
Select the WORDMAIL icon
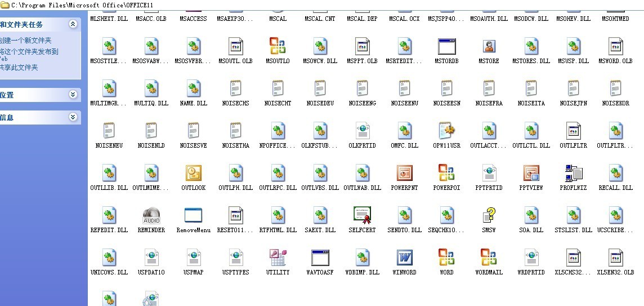click(489, 258)
